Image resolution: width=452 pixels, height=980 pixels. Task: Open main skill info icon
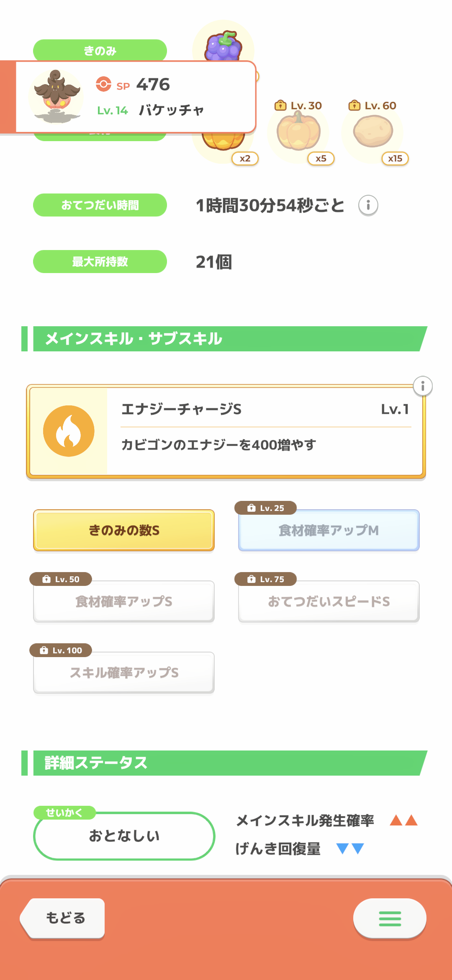[x=423, y=386]
